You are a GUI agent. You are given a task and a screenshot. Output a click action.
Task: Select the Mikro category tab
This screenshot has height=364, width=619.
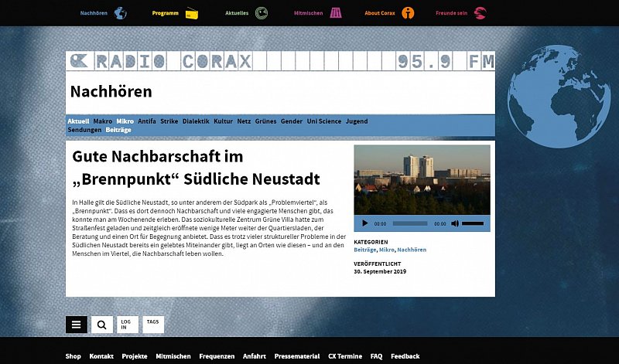tap(125, 121)
